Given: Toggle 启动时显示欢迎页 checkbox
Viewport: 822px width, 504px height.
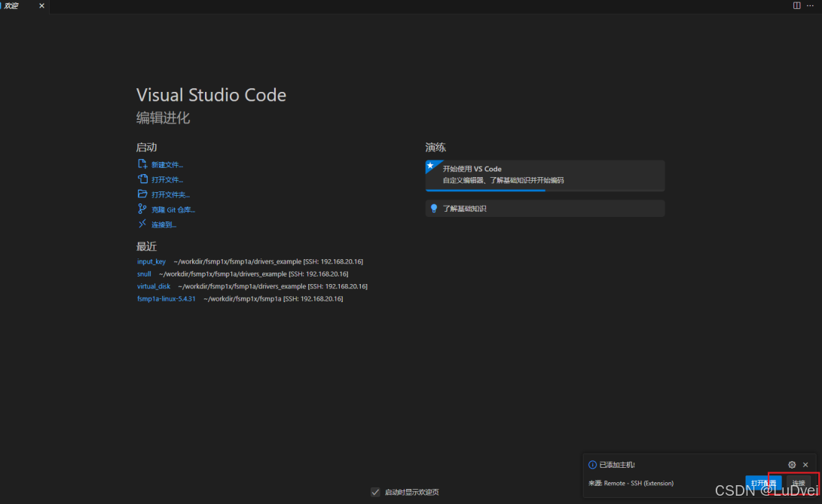Looking at the screenshot, I should 375,492.
